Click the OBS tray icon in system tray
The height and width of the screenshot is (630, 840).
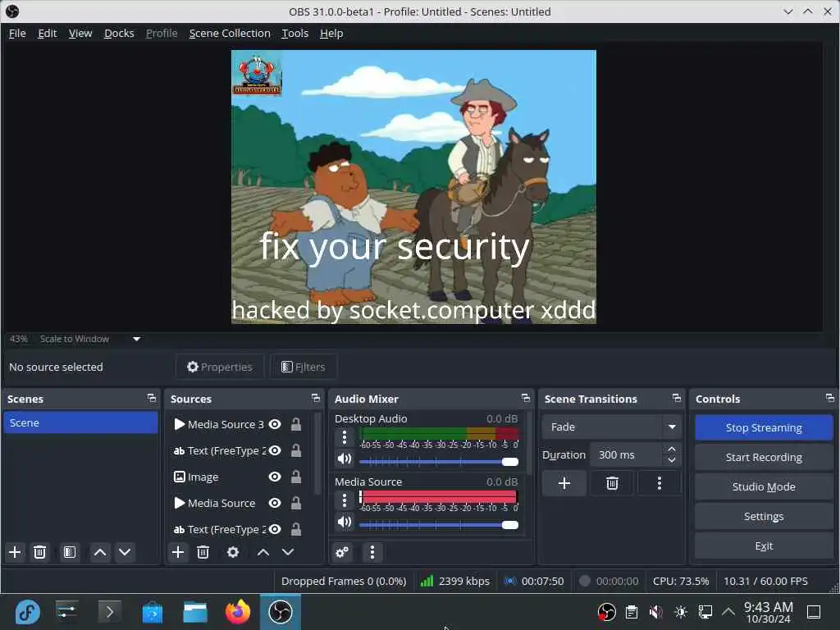pyautogui.click(x=606, y=612)
